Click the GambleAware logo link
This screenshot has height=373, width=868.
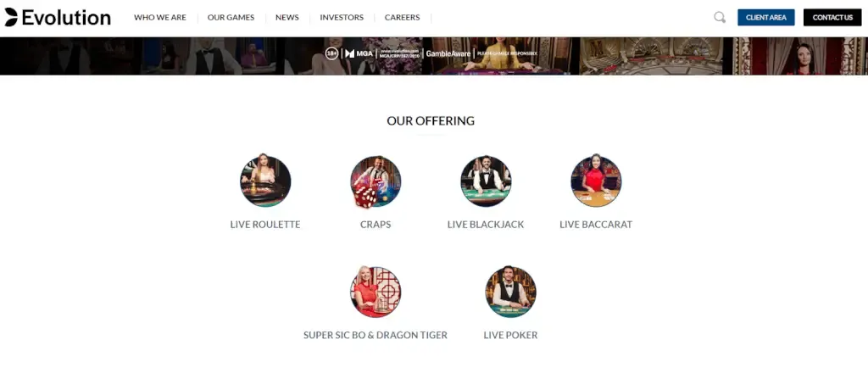coord(448,53)
